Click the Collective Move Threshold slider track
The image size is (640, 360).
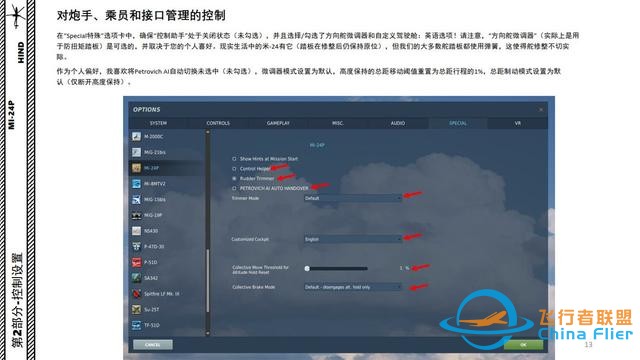pyautogui.click(x=336, y=268)
